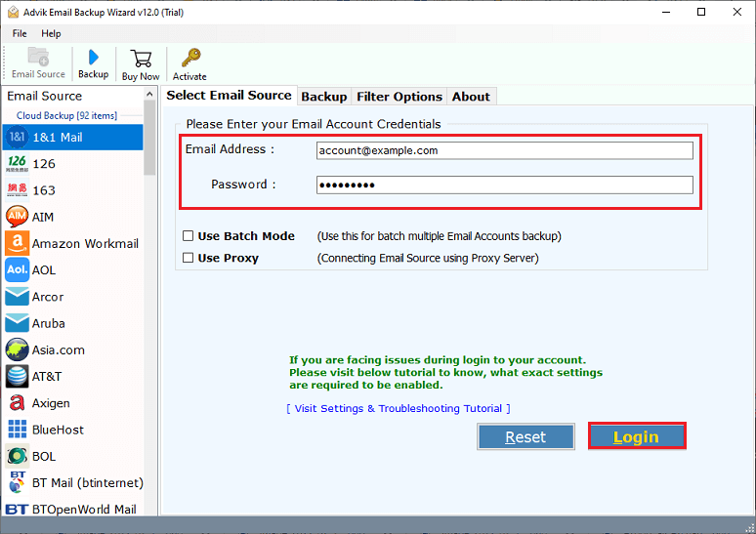
Task: Select the BlueHost grid icon
Action: click(x=17, y=430)
